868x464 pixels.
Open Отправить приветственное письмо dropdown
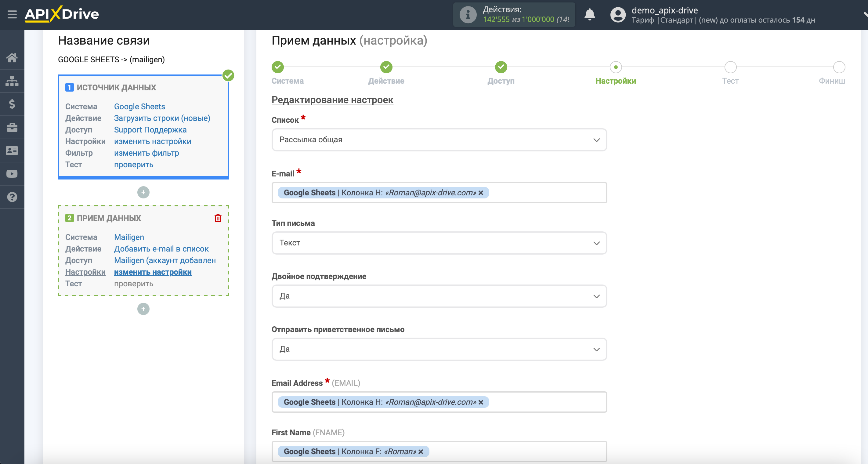coord(439,350)
